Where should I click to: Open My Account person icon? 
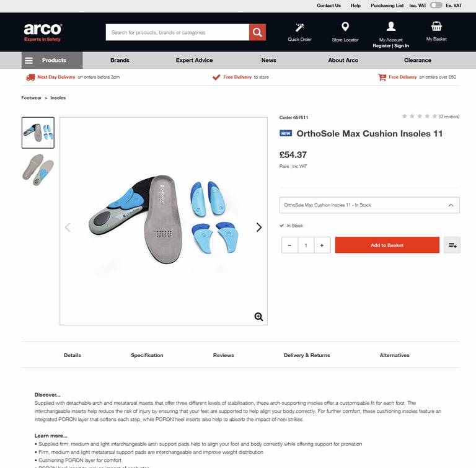coord(390,27)
